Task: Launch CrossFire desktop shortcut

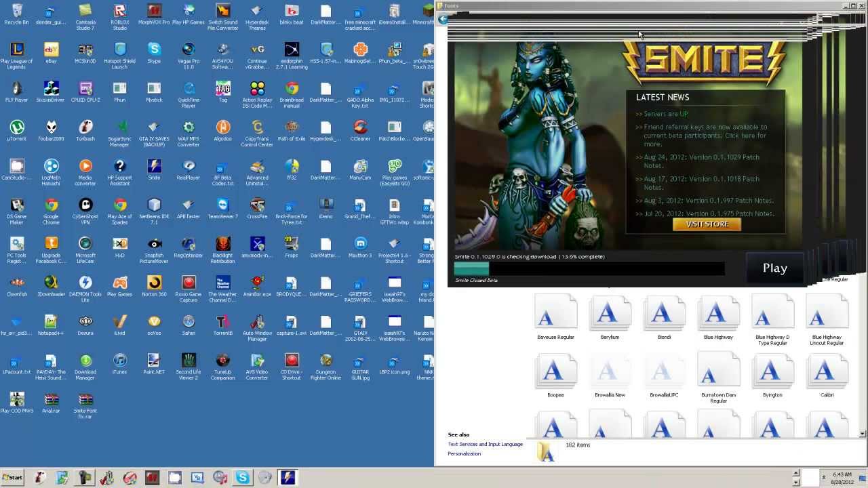Action: point(257,209)
